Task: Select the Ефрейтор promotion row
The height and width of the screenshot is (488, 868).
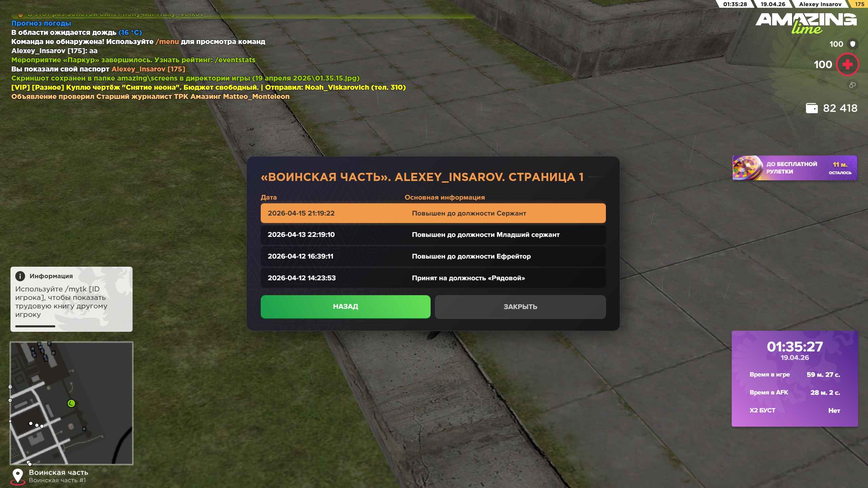Action: [x=433, y=256]
